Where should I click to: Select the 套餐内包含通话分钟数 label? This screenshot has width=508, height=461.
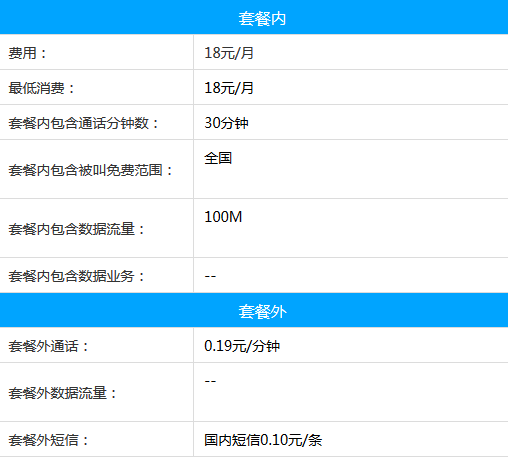[84, 123]
